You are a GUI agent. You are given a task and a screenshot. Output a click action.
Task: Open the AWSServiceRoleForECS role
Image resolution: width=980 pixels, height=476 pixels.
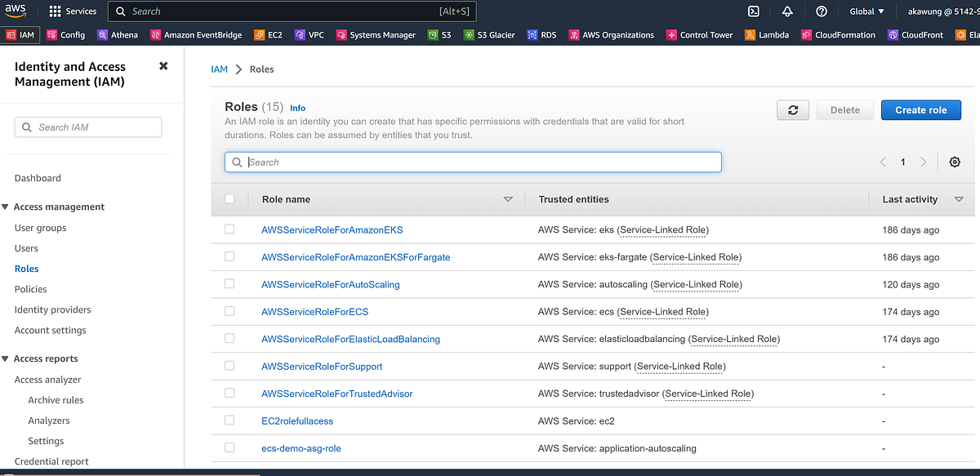pos(313,311)
